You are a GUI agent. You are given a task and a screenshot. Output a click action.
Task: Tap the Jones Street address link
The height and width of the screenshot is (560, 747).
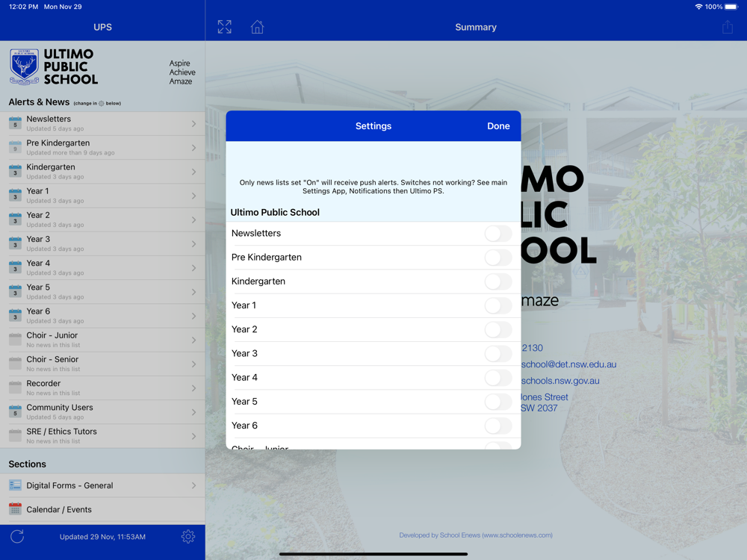pyautogui.click(x=545, y=402)
